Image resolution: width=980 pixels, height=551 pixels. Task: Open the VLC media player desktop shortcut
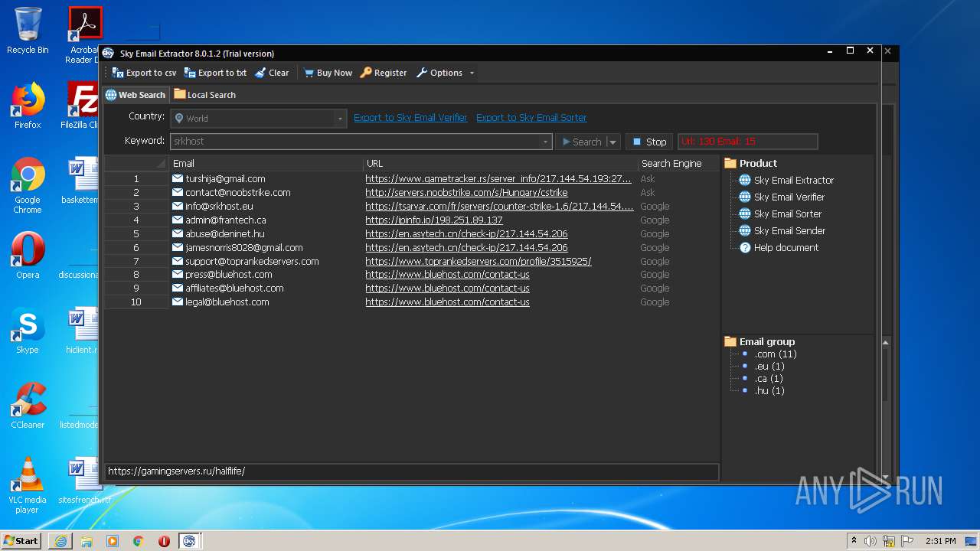coord(28,485)
